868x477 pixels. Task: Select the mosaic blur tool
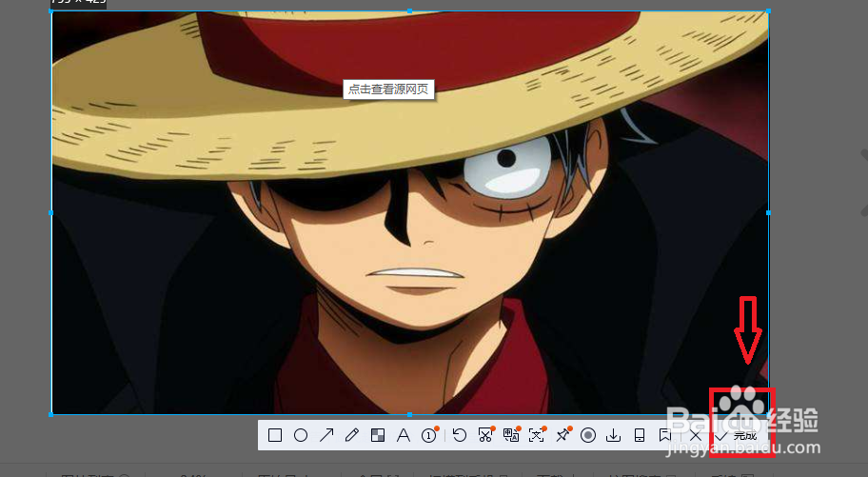[x=378, y=435]
